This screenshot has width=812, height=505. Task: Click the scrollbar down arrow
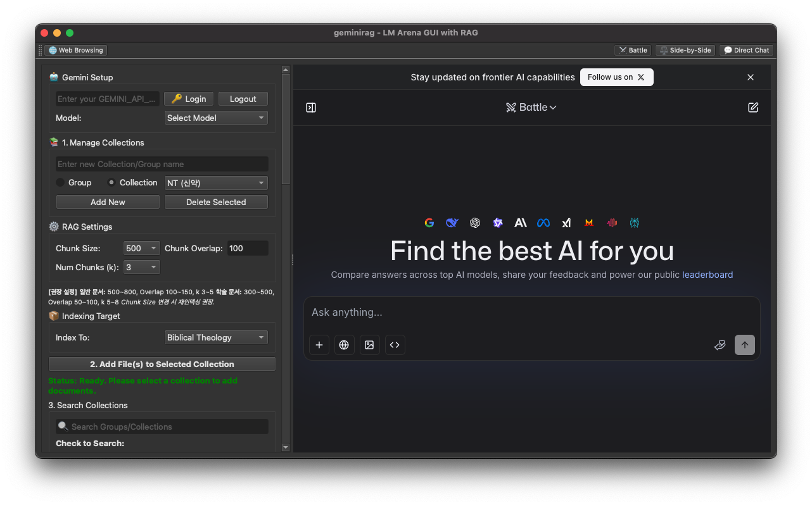click(286, 447)
